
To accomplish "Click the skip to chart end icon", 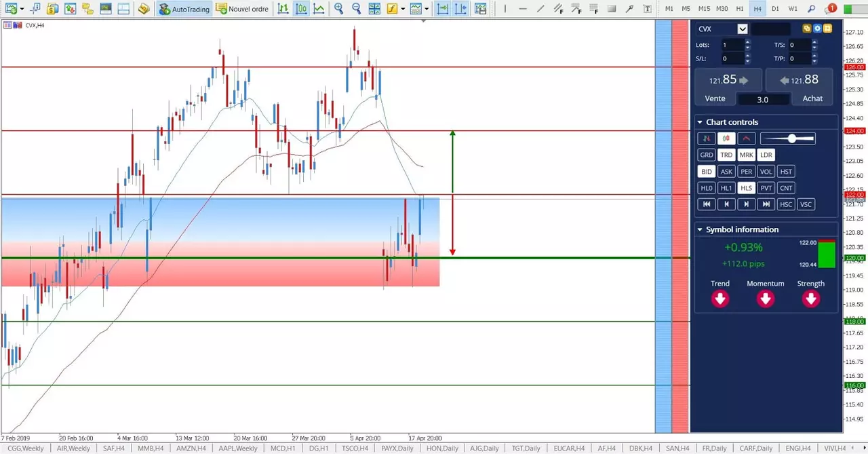I will 766,204.
